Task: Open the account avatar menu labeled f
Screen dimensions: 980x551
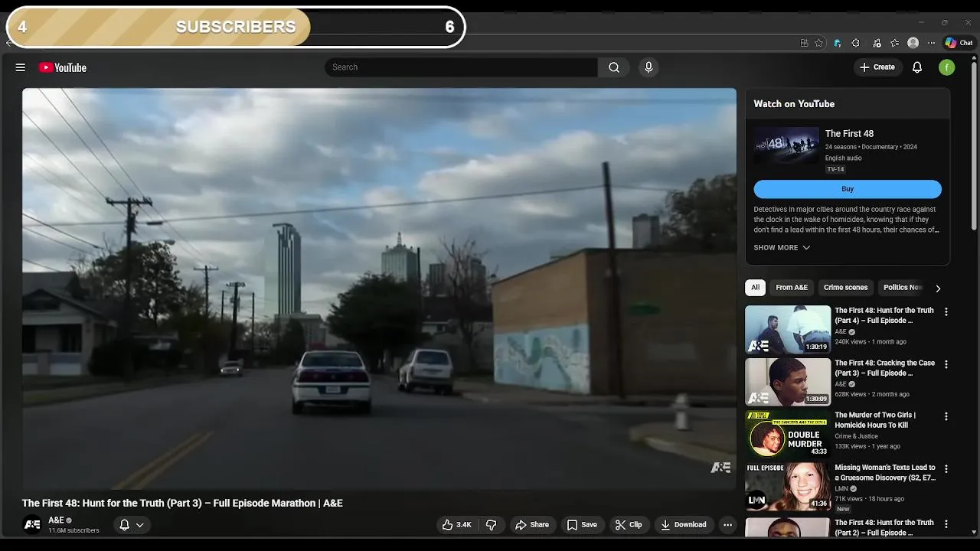Action: point(947,67)
